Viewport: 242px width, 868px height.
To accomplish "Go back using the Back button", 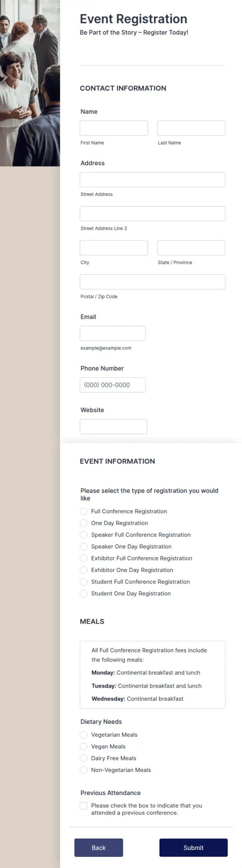I will tap(99, 847).
